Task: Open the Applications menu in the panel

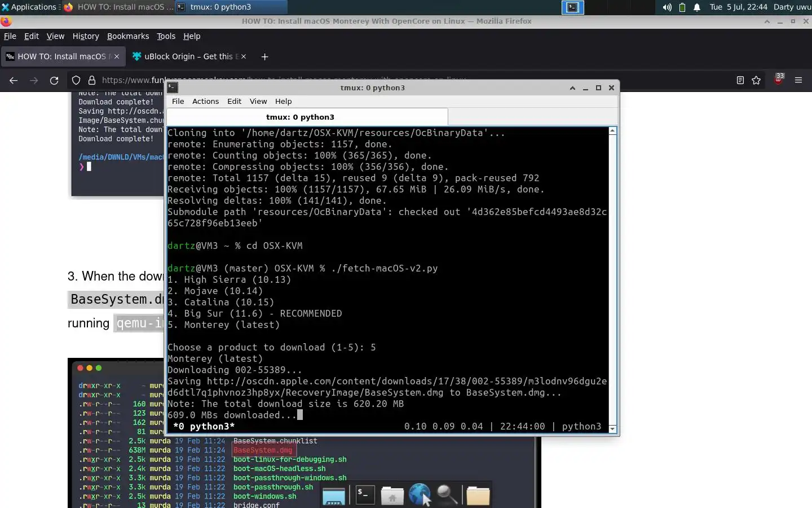Action: (x=29, y=7)
